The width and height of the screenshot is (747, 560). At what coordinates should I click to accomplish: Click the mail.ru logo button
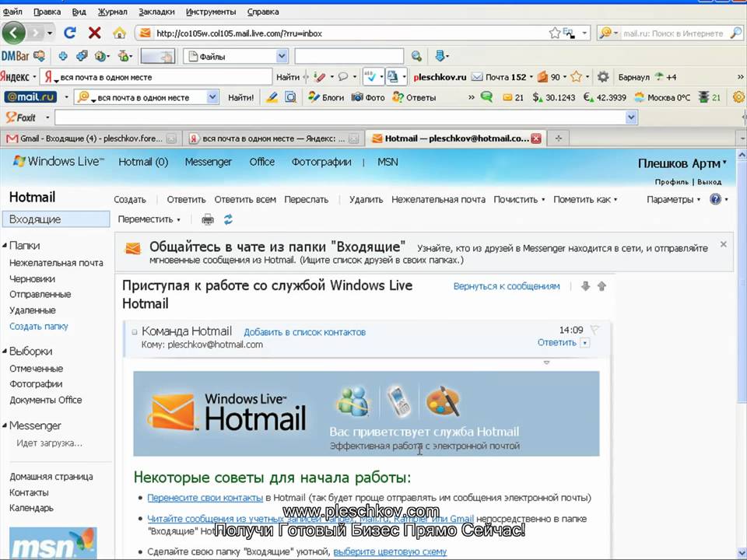[x=30, y=97]
